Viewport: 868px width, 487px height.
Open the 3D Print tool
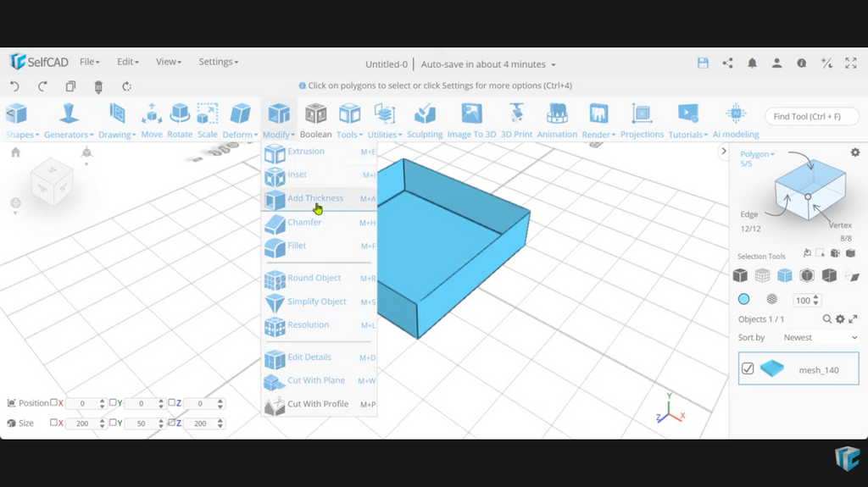[x=516, y=120]
